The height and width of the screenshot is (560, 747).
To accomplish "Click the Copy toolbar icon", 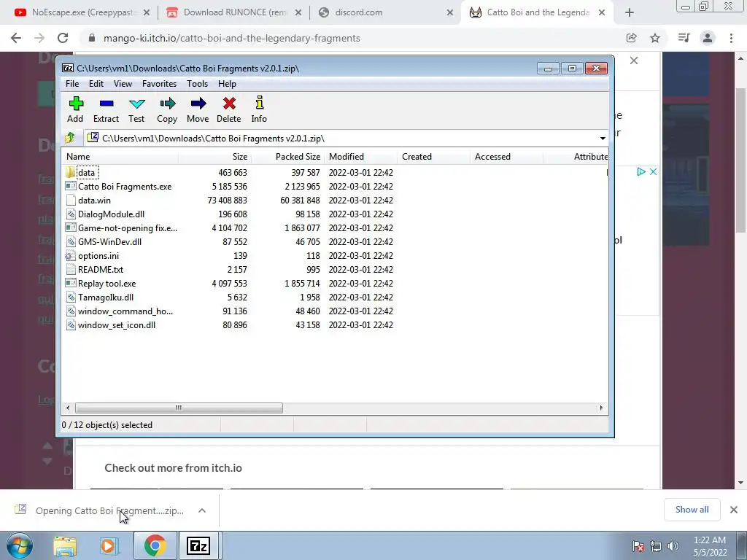I will coord(167,104).
